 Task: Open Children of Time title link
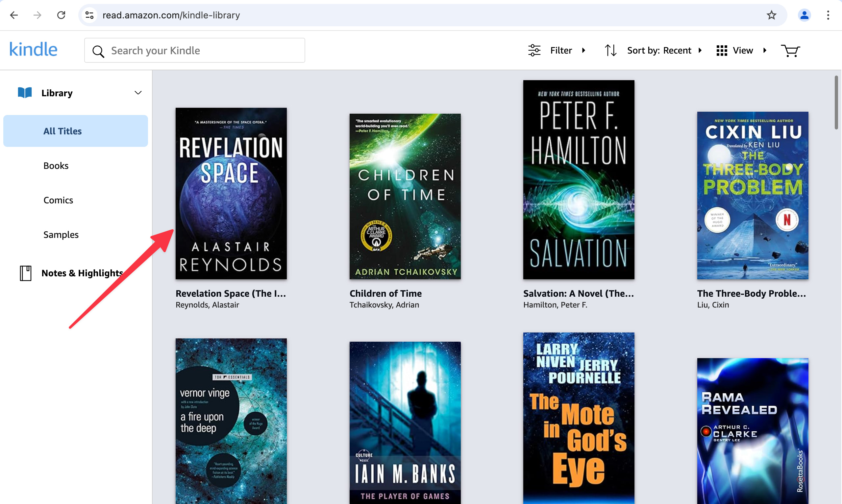(x=385, y=293)
